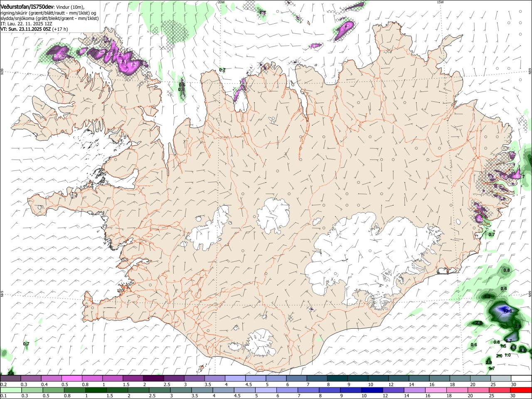532x399 pixels.
Task: Click the 2.9 rainfall value label
Action: (489, 362)
